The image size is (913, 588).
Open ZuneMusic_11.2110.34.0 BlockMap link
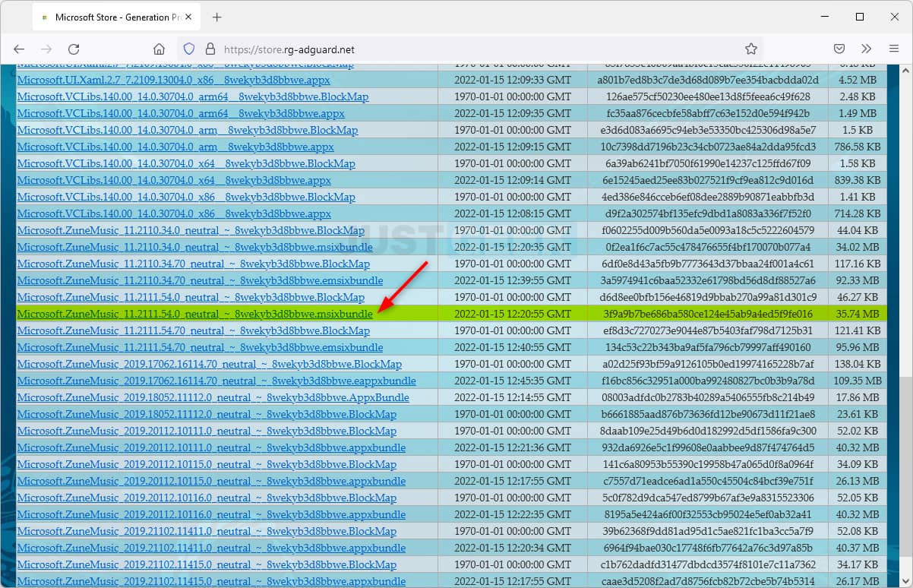[x=191, y=230]
